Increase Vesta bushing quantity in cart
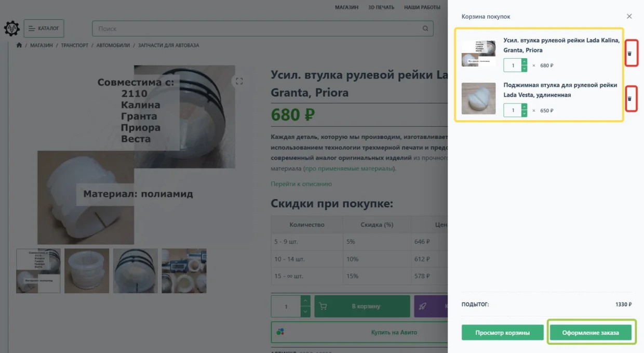 point(524,107)
